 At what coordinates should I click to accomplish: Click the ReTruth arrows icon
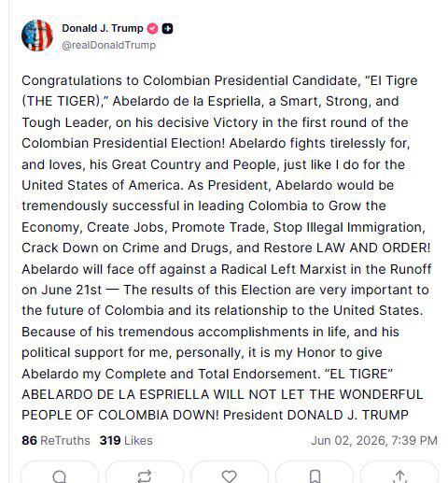tap(145, 476)
